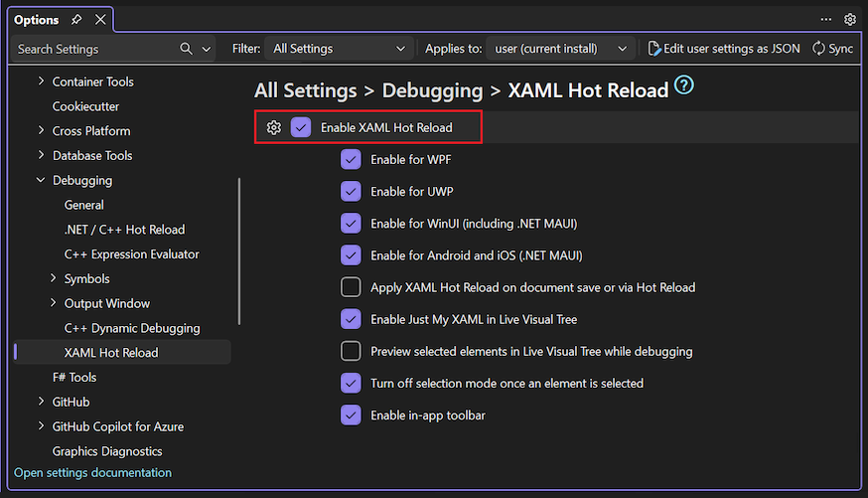This screenshot has height=498, width=868.
Task: Expand GitHub node
Action: point(41,401)
